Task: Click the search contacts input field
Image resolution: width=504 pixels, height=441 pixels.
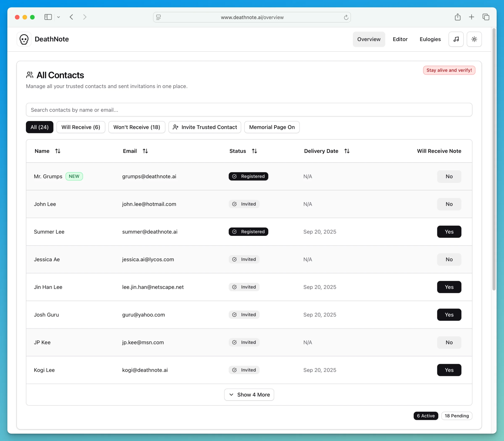Action: coord(249,110)
